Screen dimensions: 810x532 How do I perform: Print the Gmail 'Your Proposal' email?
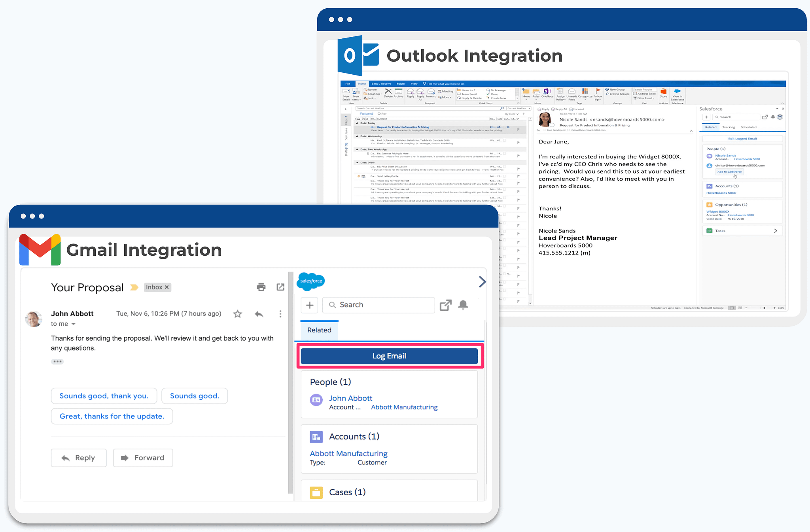click(261, 287)
